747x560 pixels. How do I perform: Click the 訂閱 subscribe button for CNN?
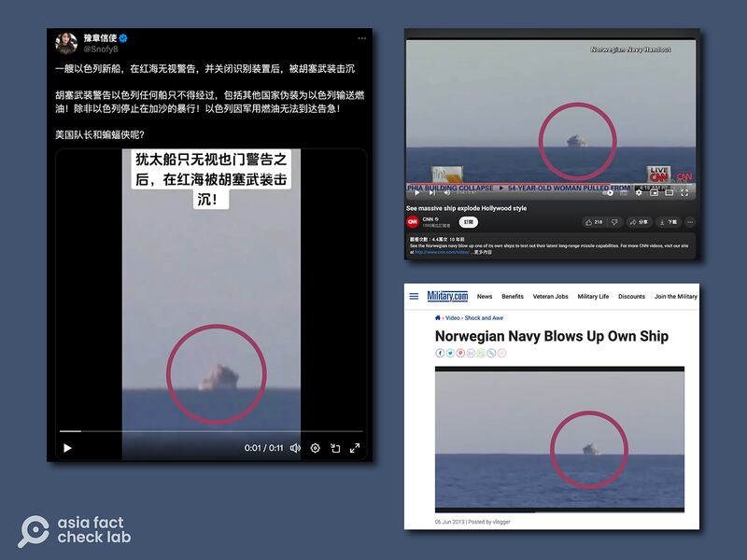click(467, 222)
